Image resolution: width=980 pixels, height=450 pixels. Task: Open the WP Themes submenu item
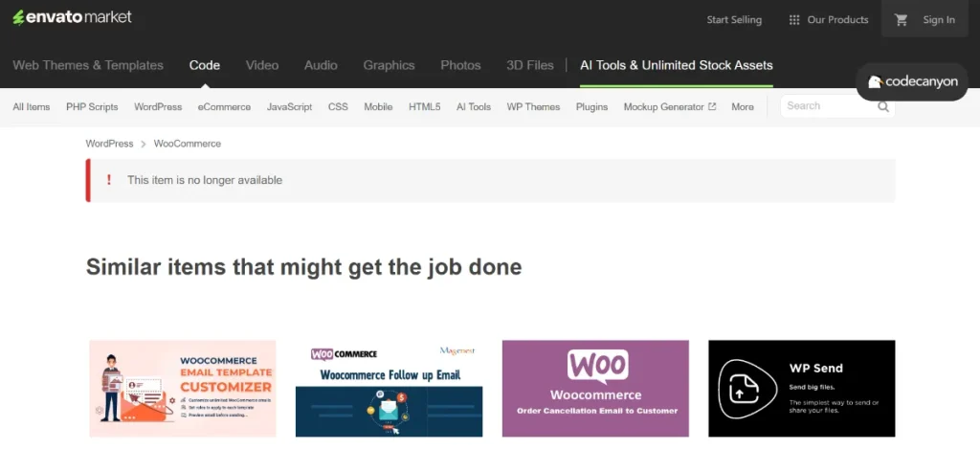tap(533, 107)
